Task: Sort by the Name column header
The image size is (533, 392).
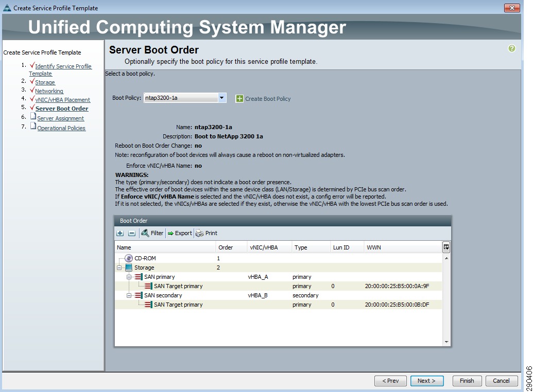Action: pyautogui.click(x=165, y=247)
